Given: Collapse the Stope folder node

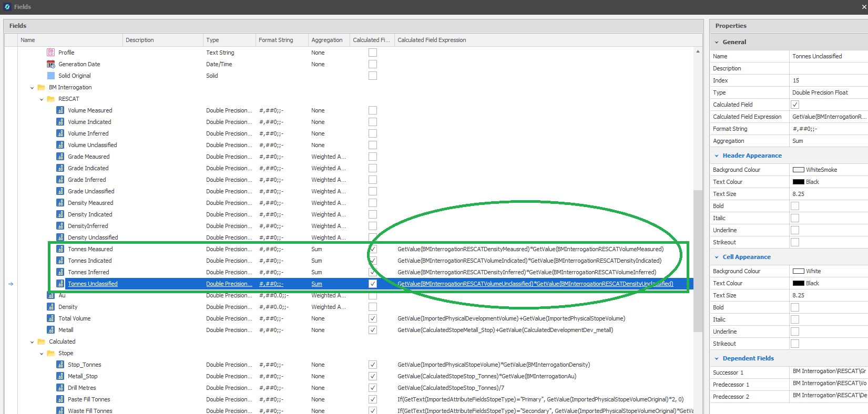Looking at the screenshot, I should pyautogui.click(x=42, y=354).
